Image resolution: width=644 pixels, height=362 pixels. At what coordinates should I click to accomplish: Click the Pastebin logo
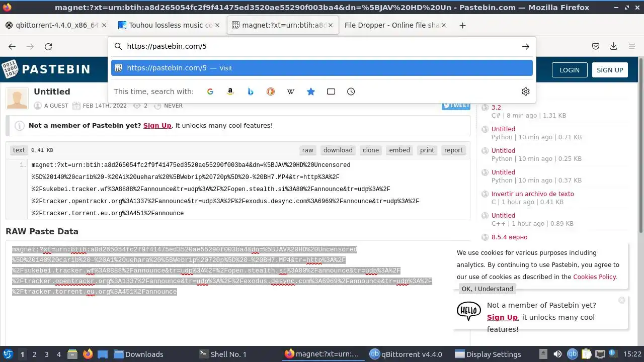pos(46,69)
